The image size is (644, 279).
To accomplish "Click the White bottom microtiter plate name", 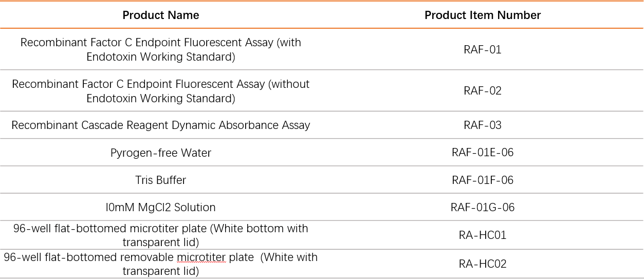I will click(161, 235).
